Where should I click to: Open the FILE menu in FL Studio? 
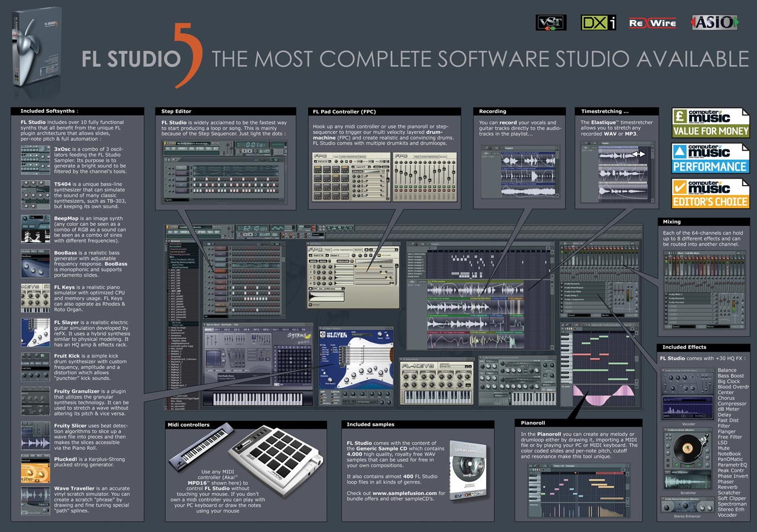point(170,232)
